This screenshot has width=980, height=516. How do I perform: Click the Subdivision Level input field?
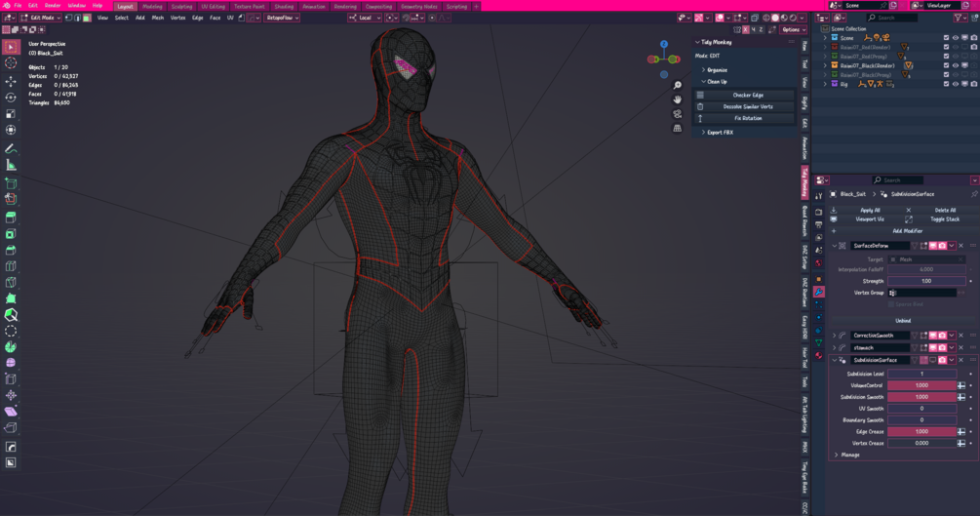coord(921,374)
